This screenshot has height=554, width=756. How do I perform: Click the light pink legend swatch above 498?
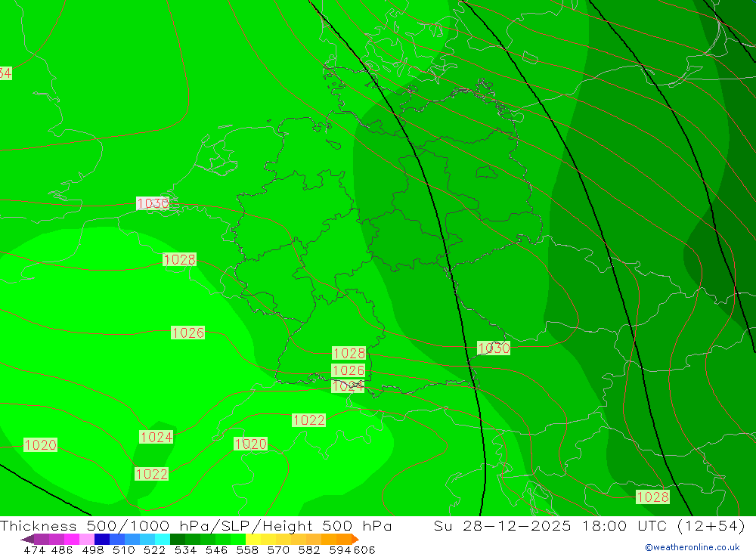point(87,539)
